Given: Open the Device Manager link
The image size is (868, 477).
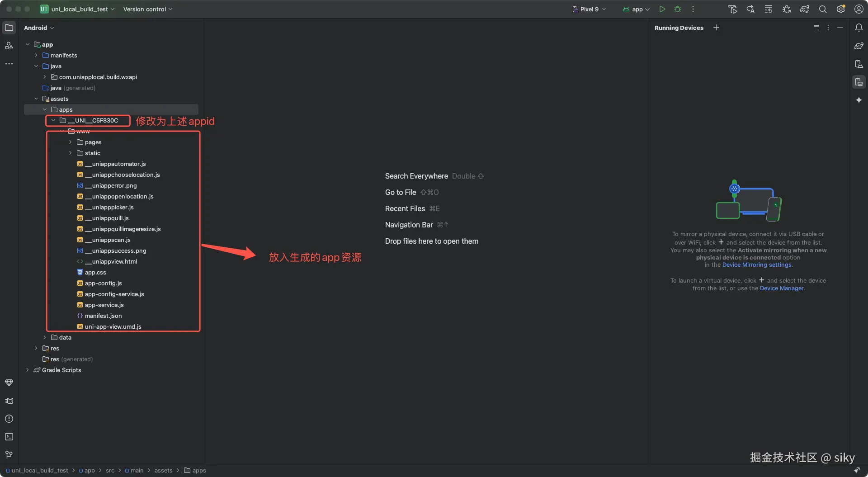Looking at the screenshot, I should pos(782,288).
